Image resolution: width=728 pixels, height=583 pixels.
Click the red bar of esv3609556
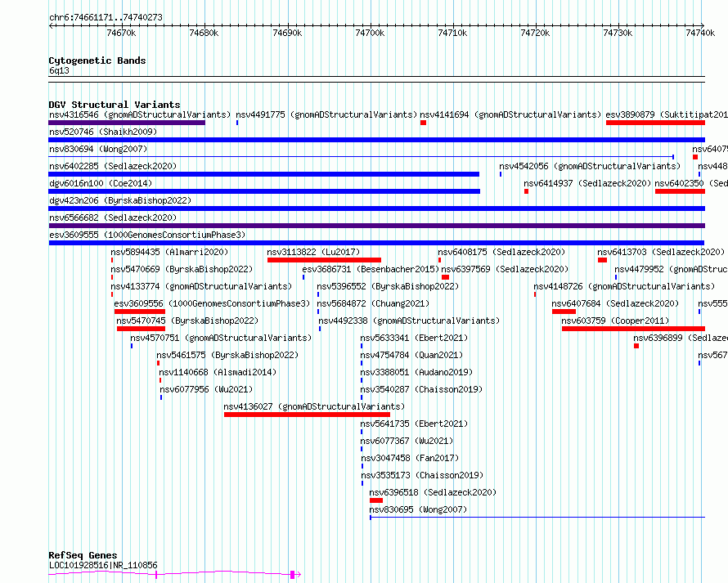[x=140, y=312]
